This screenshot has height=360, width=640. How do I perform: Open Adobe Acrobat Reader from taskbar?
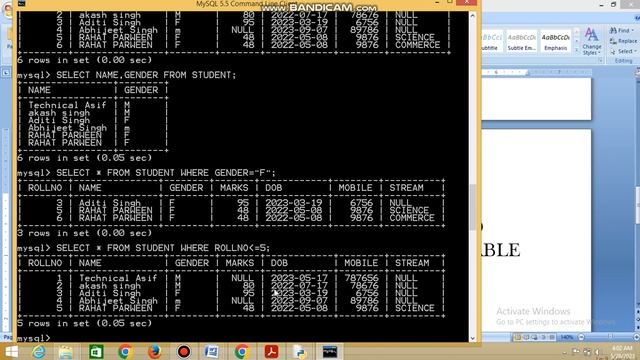click(x=271, y=351)
